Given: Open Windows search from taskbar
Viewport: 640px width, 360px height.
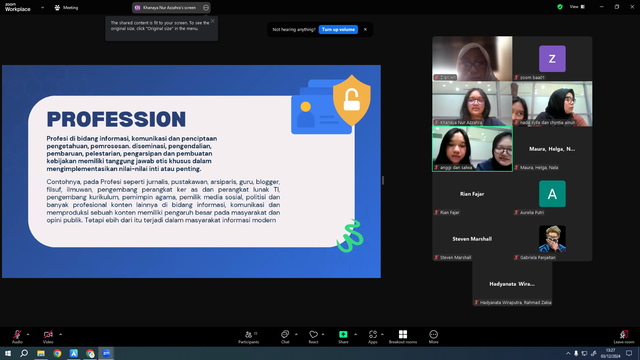Looking at the screenshot, I should (x=24, y=353).
